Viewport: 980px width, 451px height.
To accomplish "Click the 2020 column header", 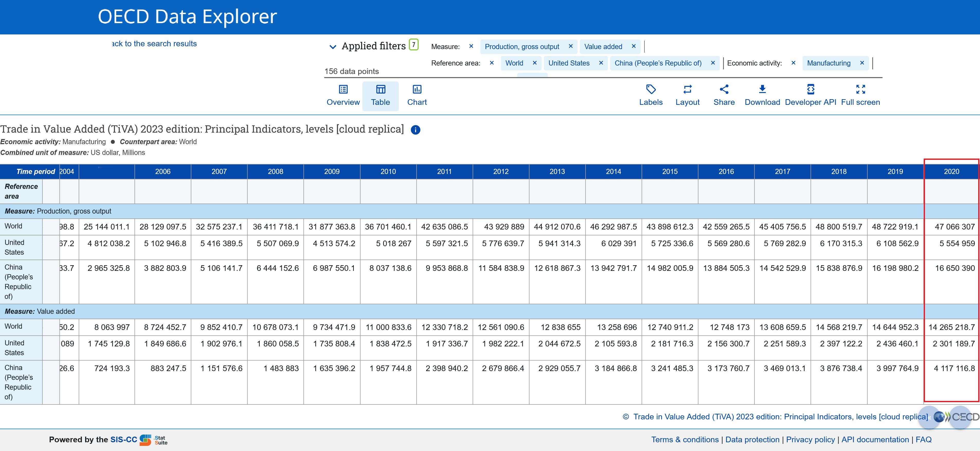I will tap(951, 171).
